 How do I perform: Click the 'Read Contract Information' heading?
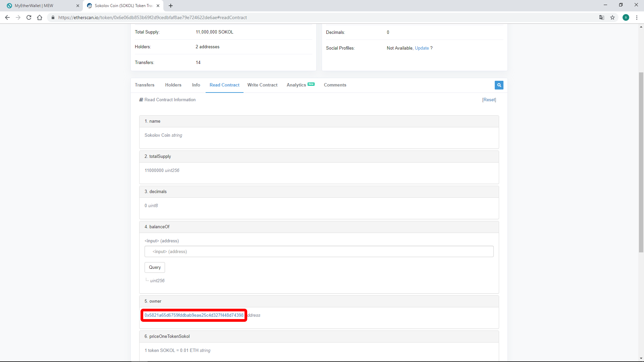point(170,100)
